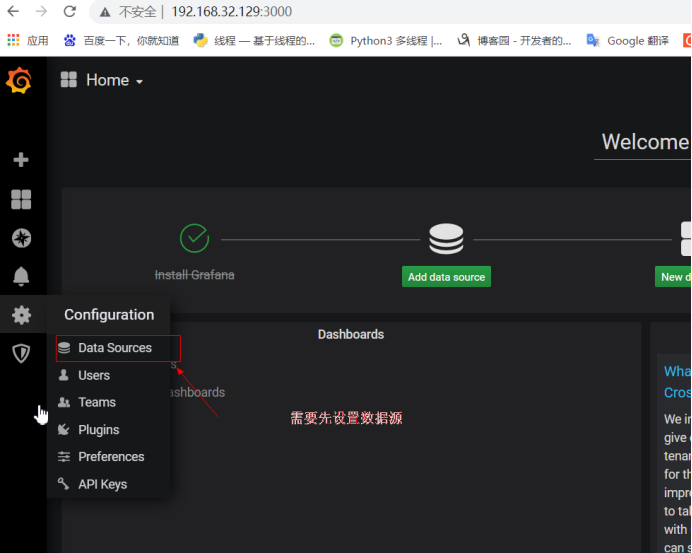Select Users in Configuration menu

click(x=109, y=375)
